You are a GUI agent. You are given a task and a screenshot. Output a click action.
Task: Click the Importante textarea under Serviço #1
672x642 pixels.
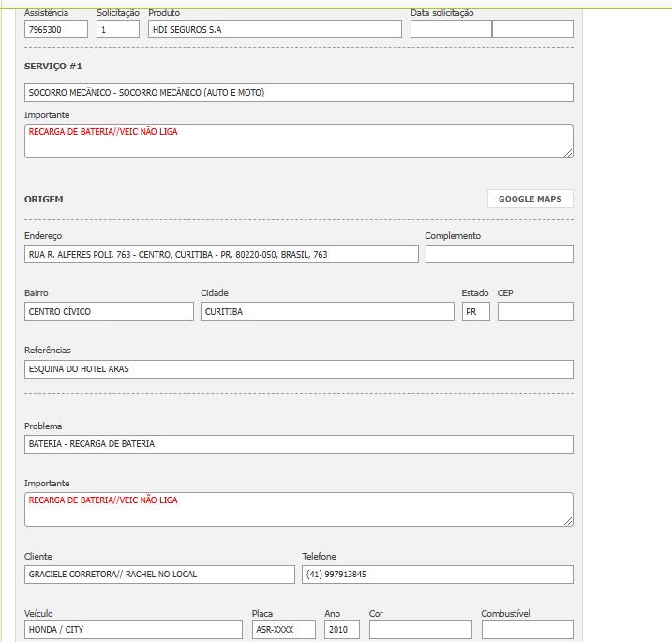(298, 141)
